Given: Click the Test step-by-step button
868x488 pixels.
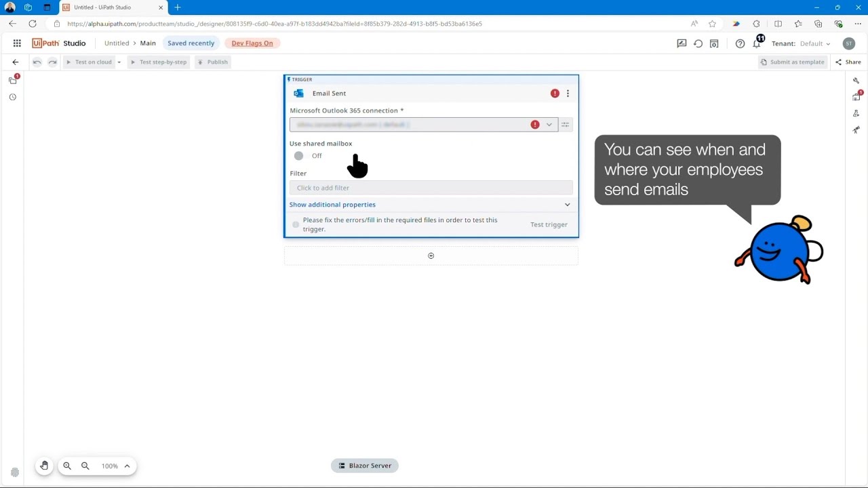Looking at the screenshot, I should tap(159, 62).
